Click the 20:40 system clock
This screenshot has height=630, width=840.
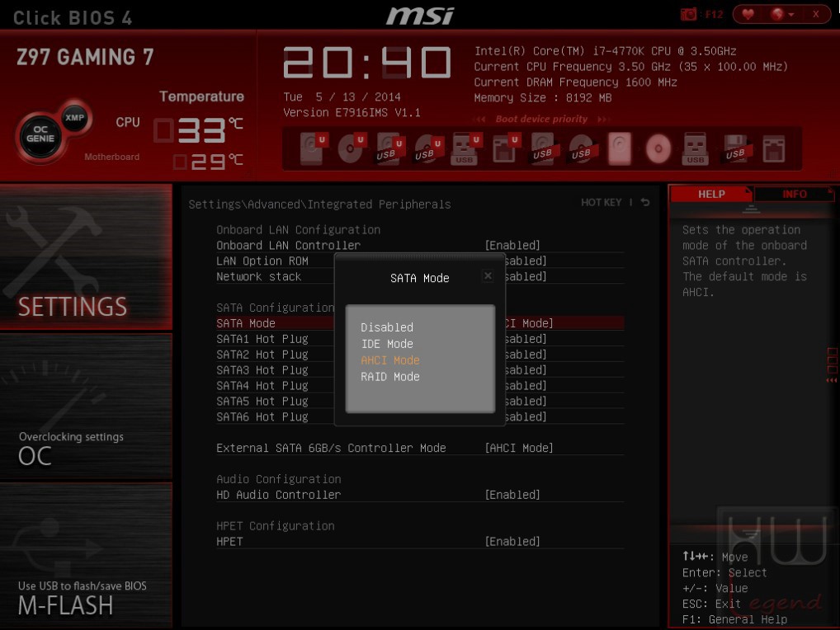(x=367, y=63)
